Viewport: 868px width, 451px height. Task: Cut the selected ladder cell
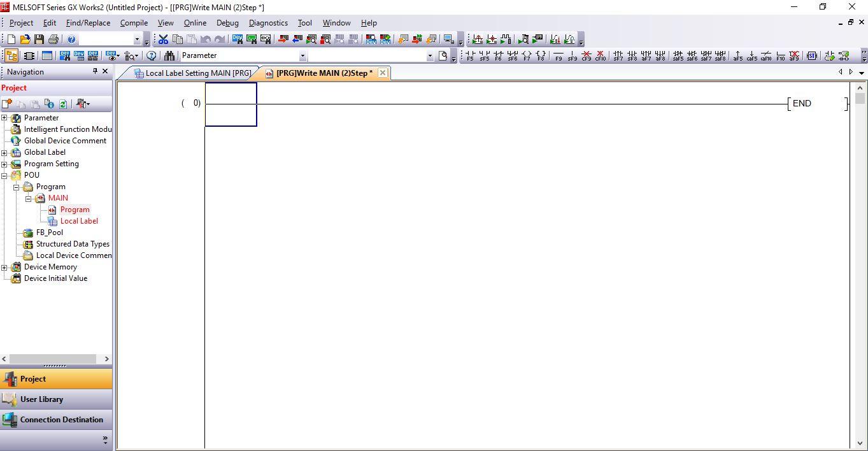pyautogui.click(x=164, y=39)
